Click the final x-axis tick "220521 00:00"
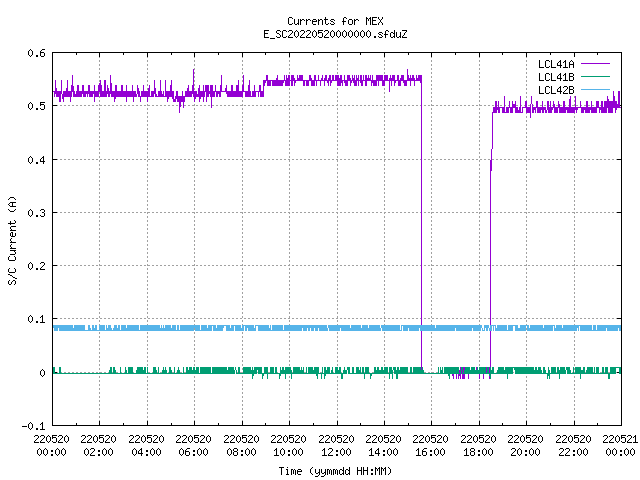Image resolution: width=640 pixels, height=480 pixels. (x=620, y=446)
